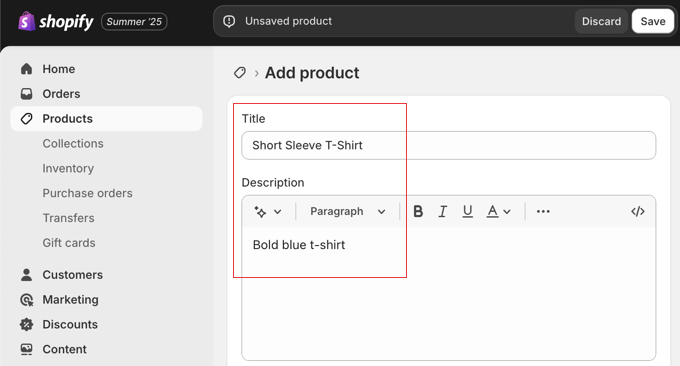Viewport: 680px width, 366px height.
Task: Open Discounts in the sidebar
Action: click(70, 324)
